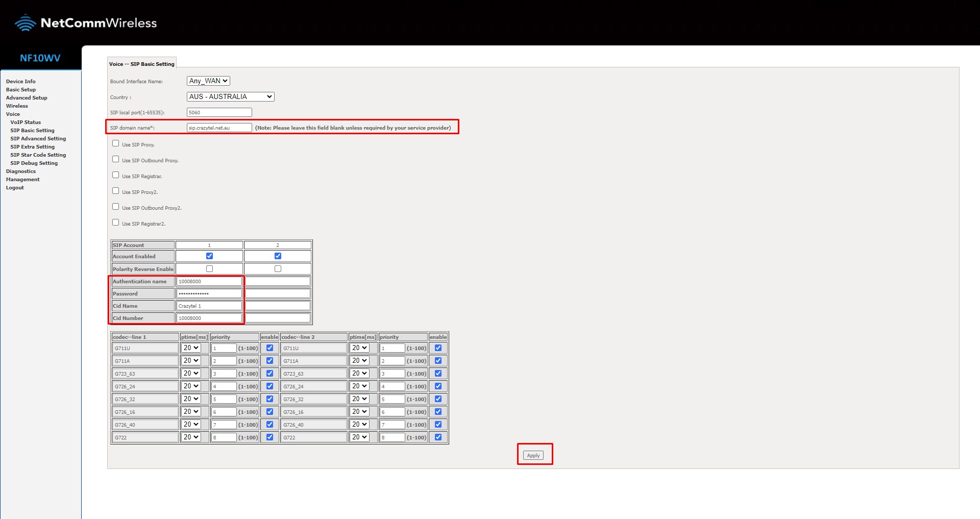Click priority field for line 1 G726_16

pyautogui.click(x=224, y=412)
